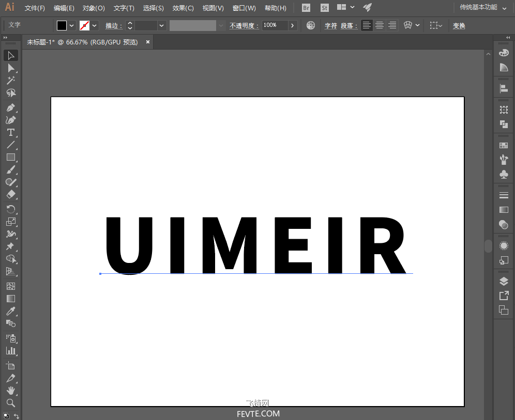Viewport: 515px width, 420px height.
Task: Toggle align center paragraph button
Action: [x=380, y=25]
